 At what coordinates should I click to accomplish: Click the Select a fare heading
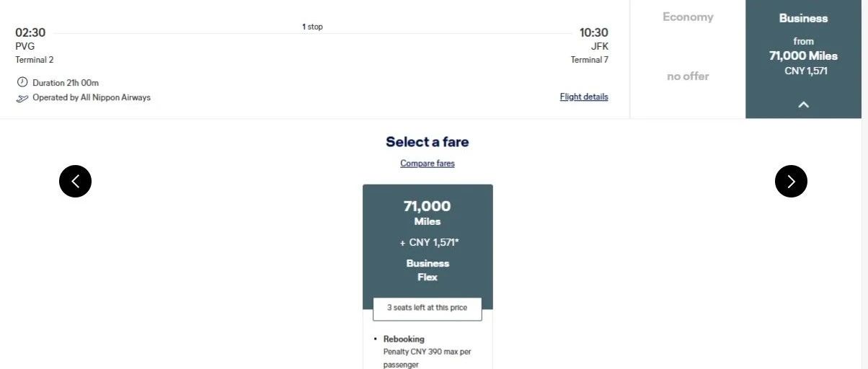pos(428,142)
